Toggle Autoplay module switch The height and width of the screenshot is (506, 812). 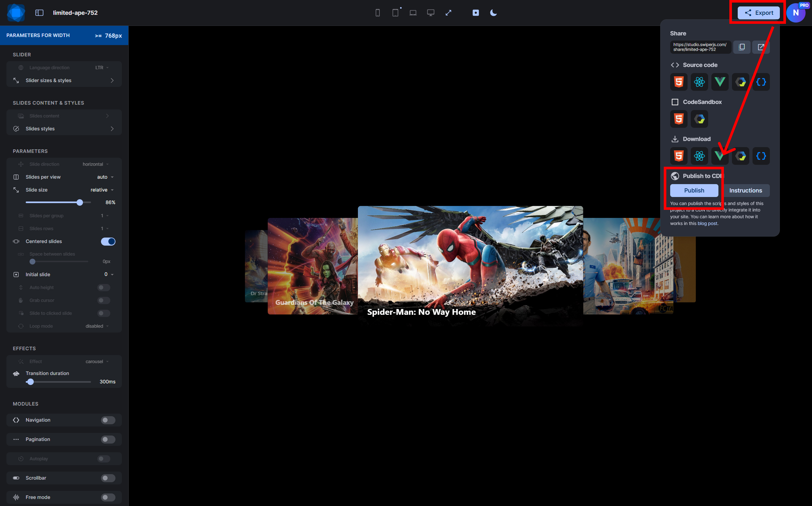point(104,459)
